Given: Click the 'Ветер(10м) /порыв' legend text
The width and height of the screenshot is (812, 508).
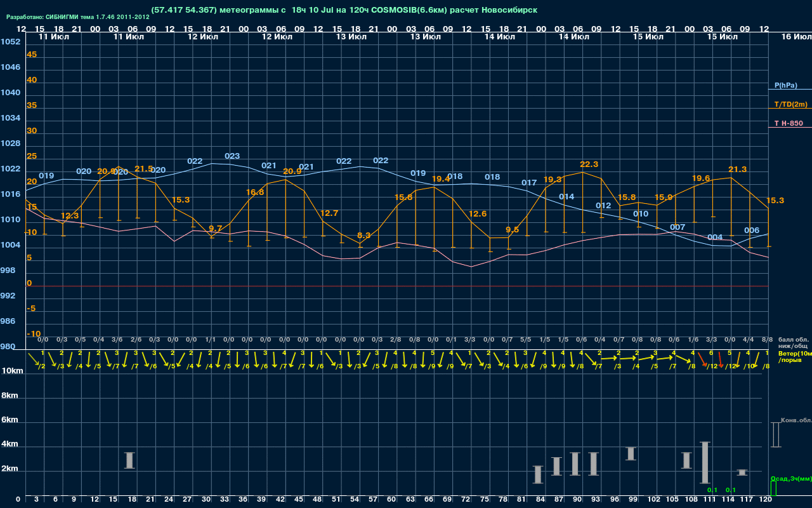Looking at the screenshot, I should pyautogui.click(x=795, y=356).
